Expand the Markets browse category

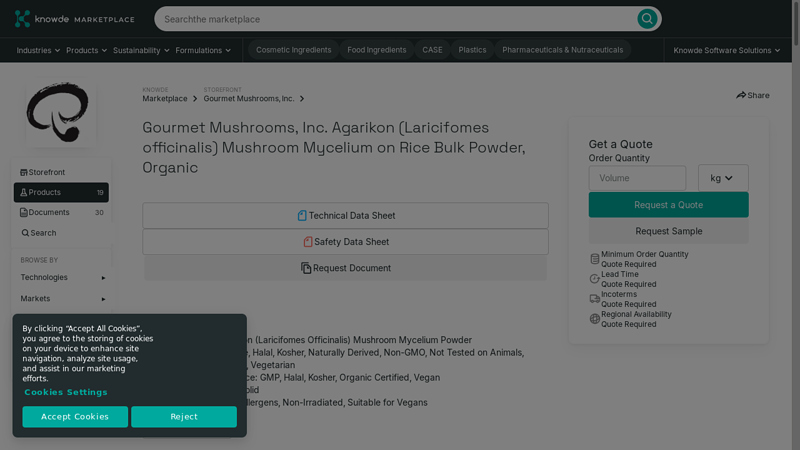(x=61, y=298)
